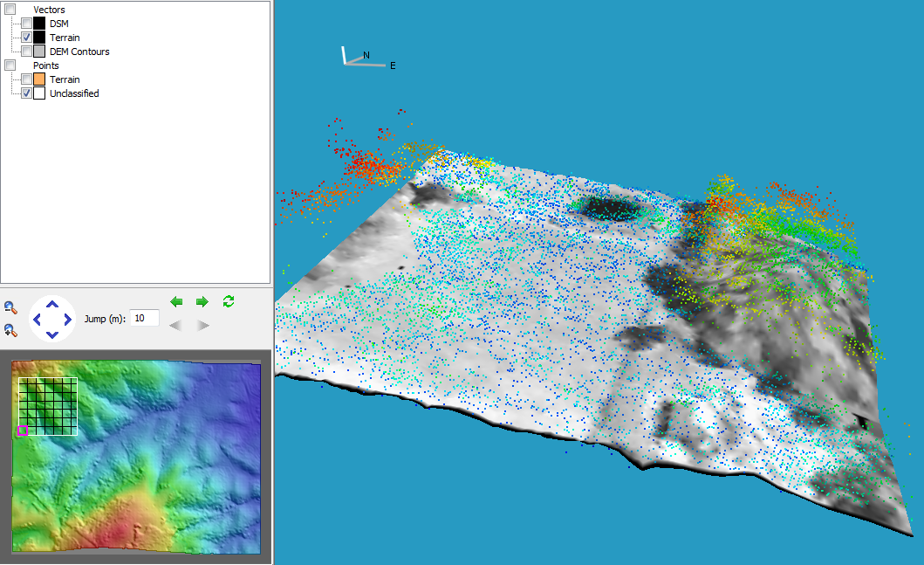Enable the DEM Contours checkbox
This screenshot has width=924, height=565.
(x=26, y=52)
